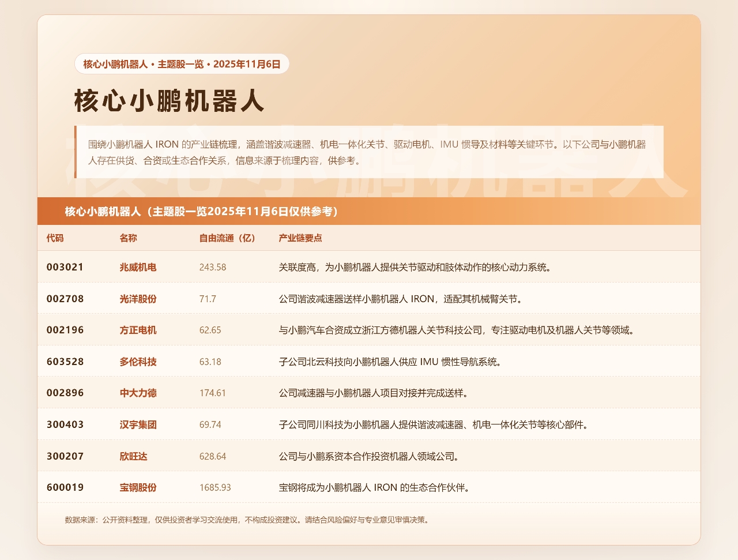
Task: Click the value 63.18
Action: [210, 362]
